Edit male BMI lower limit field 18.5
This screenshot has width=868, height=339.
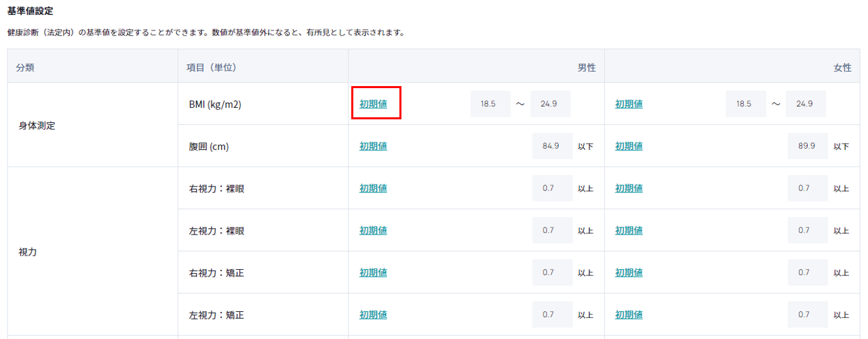coord(491,104)
